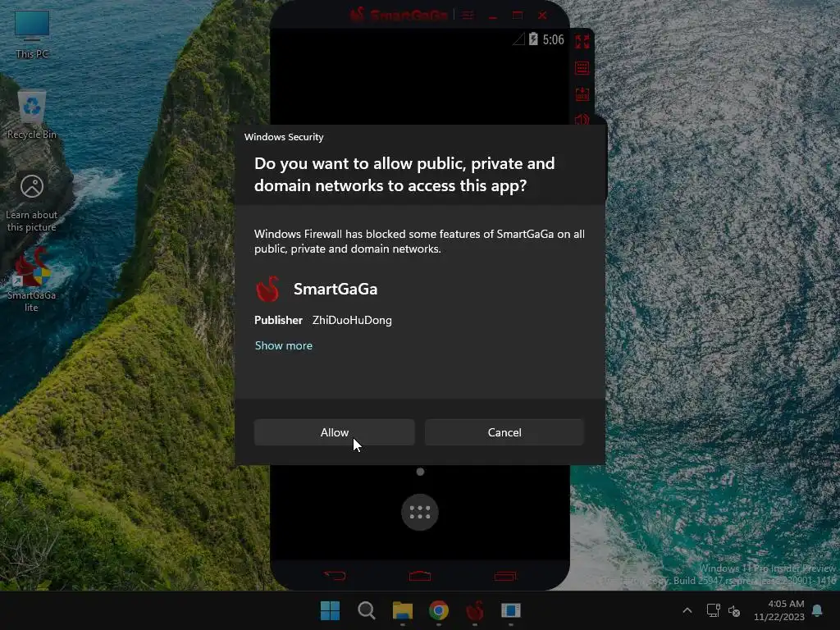This screenshot has height=630, width=840.
Task: Click the ZhiDuoHuDong publisher name
Action: pos(352,321)
